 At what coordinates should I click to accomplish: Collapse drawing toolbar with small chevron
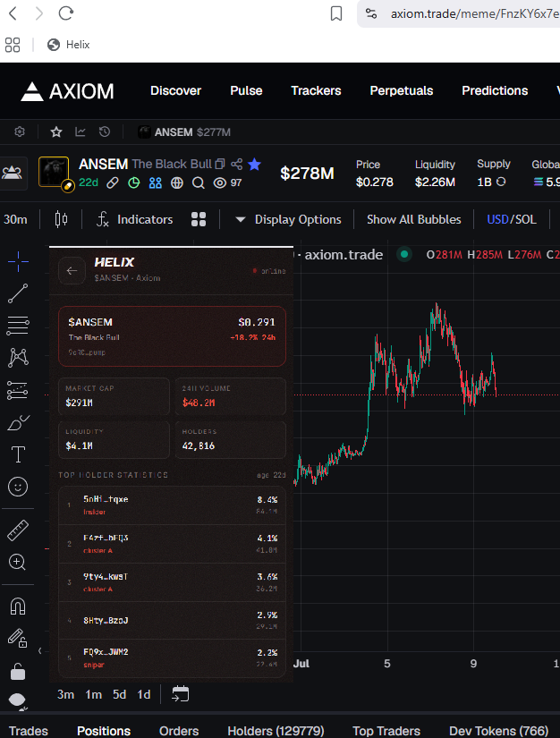click(x=40, y=650)
